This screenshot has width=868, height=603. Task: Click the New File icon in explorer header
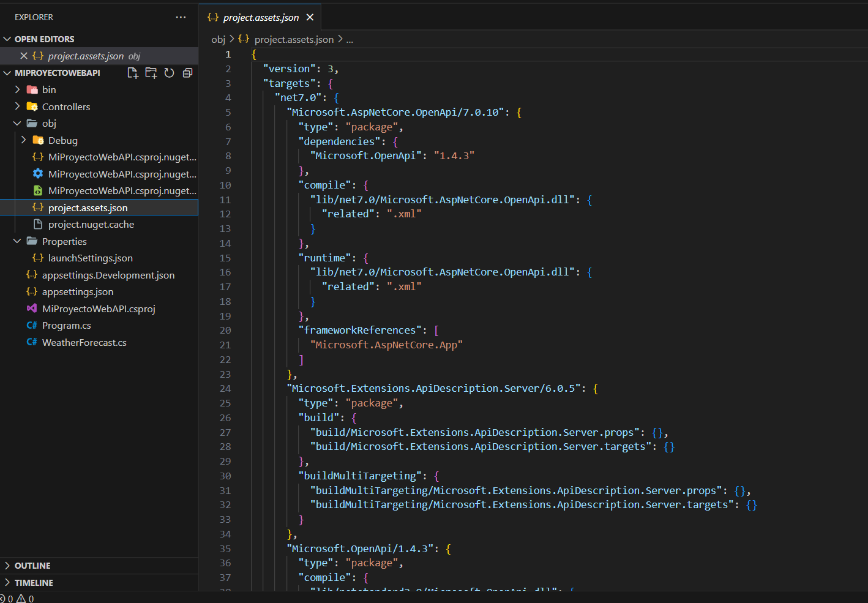tap(133, 73)
